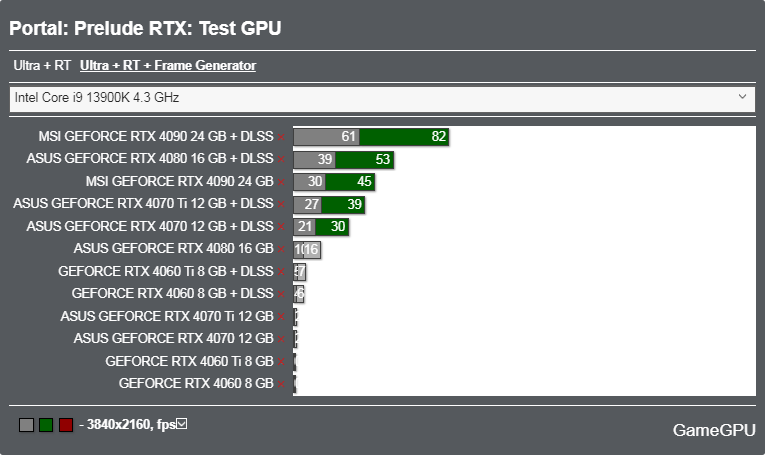The image size is (765, 455).
Task: Click the ASUS GEFORCE RTX 4070 12 GB + DLSS label
Action: (150, 226)
